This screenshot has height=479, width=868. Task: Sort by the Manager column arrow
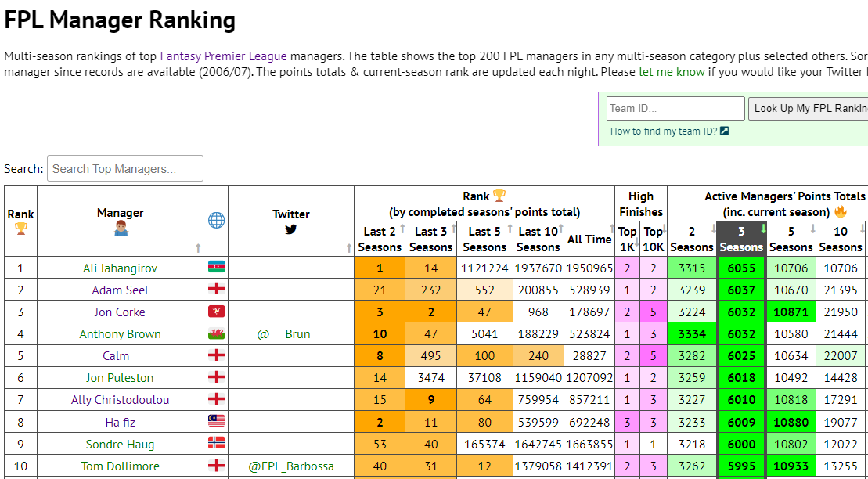click(x=198, y=249)
